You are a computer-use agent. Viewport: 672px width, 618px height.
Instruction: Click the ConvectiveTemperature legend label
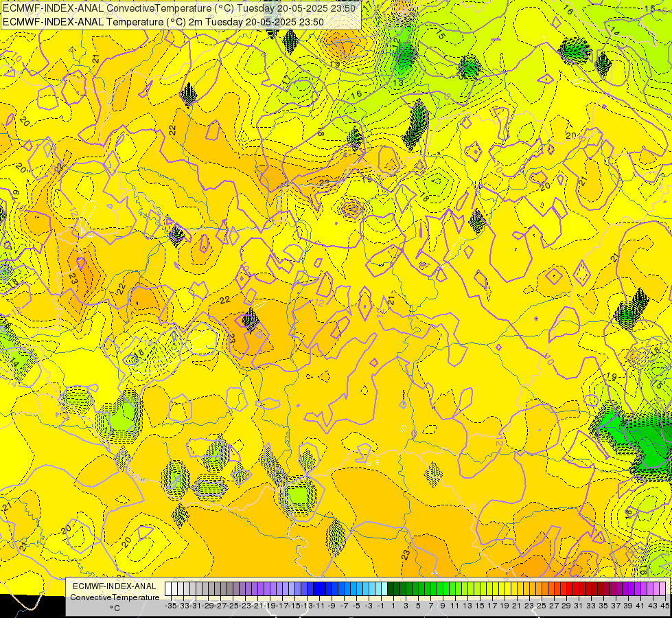[115, 597]
